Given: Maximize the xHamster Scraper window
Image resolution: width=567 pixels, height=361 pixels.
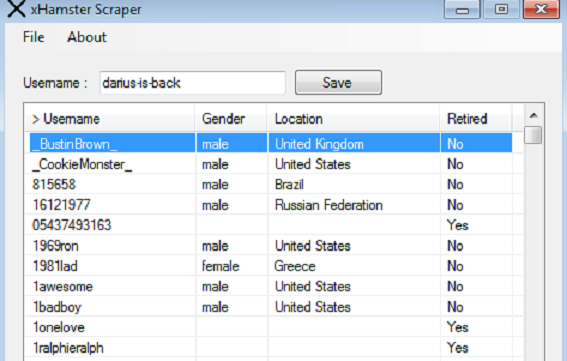Looking at the screenshot, I should (501, 9).
